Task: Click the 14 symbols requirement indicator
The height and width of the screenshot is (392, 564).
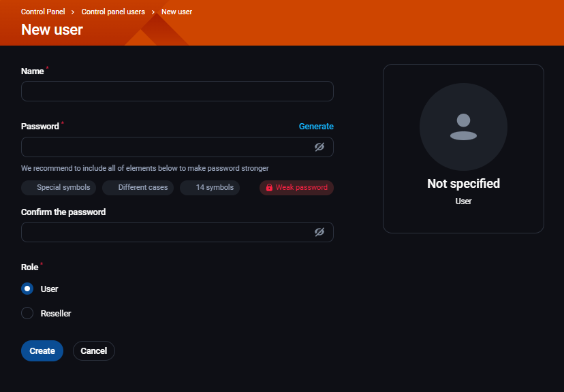Action: 210,188
